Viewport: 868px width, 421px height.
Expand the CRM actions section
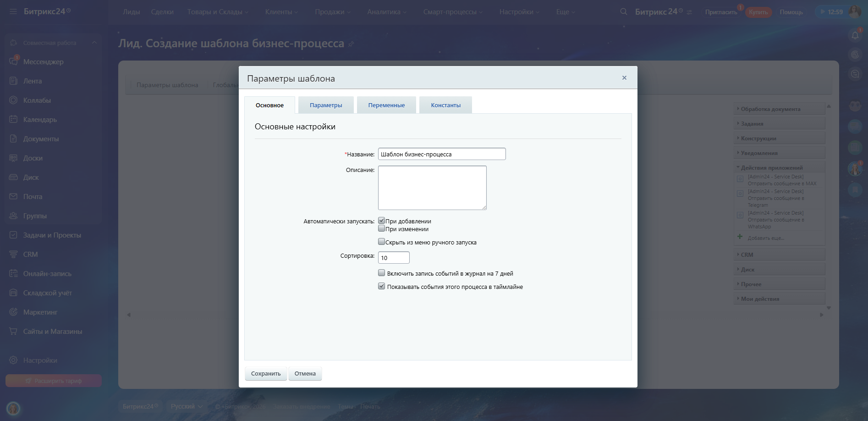point(779,255)
